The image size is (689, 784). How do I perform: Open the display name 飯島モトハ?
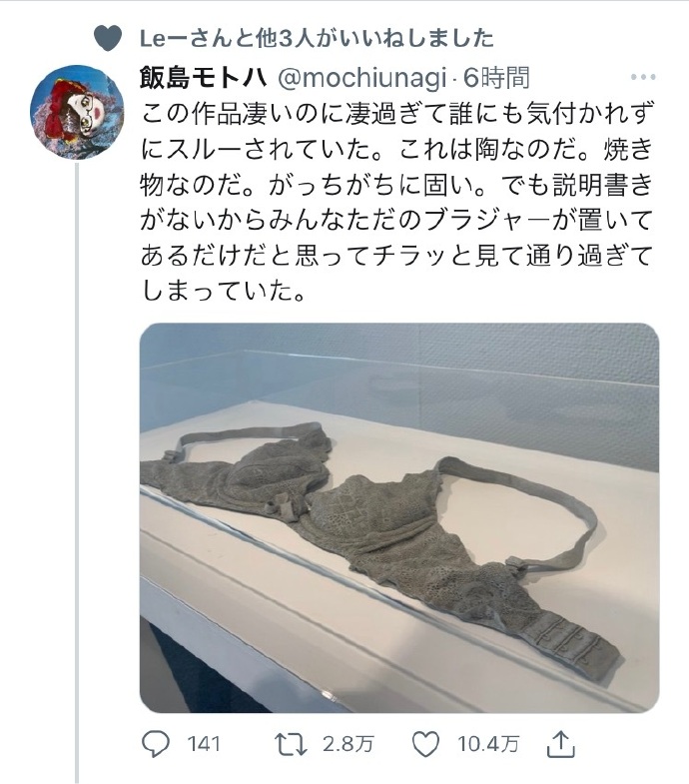pos(204,78)
